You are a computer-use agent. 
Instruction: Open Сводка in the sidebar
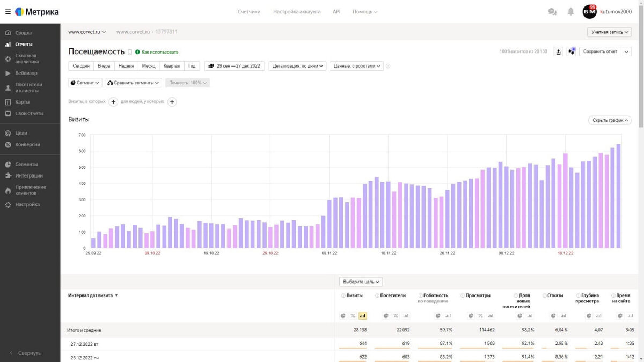coord(24,33)
